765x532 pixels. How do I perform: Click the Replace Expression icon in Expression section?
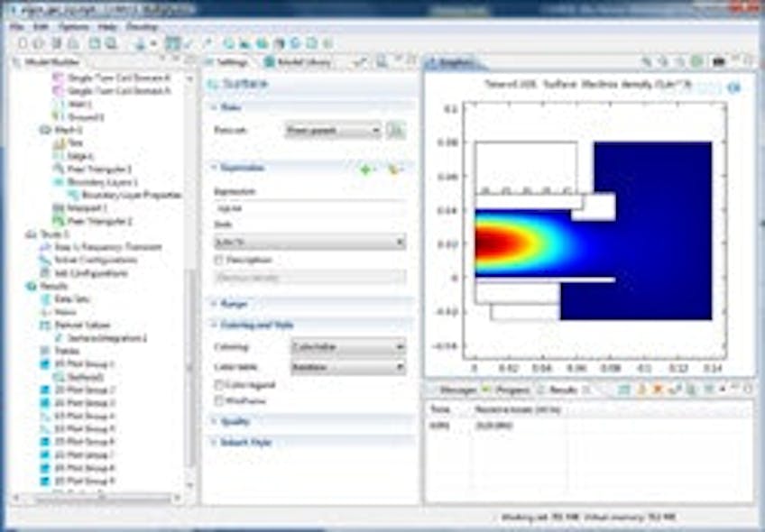pyautogui.click(x=393, y=170)
